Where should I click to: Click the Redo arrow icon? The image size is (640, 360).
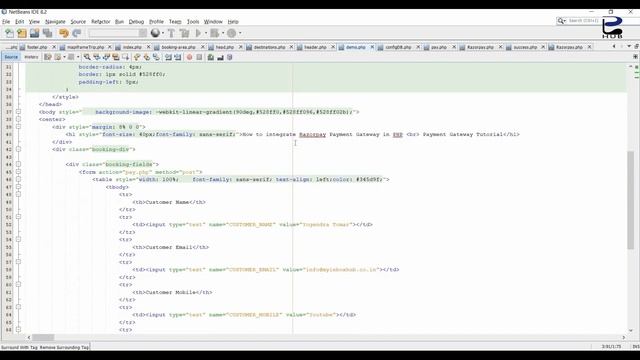(76, 33)
